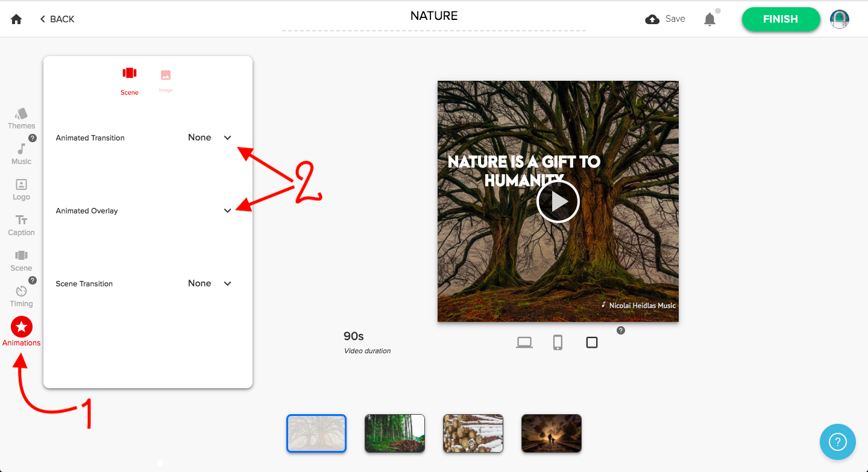Expand the Animated Overlay dropdown
Viewport: 868px width, 472px height.
228,210
